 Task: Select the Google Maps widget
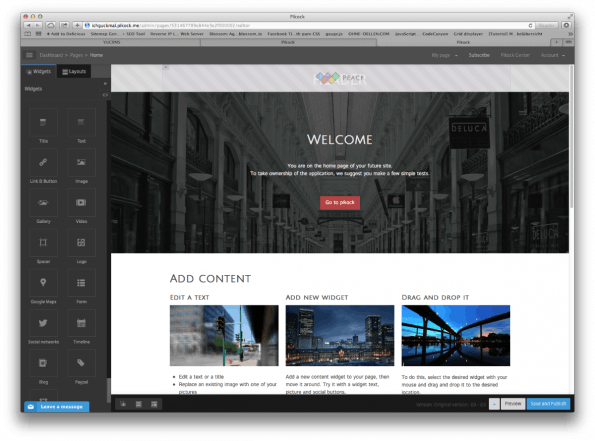[43, 283]
